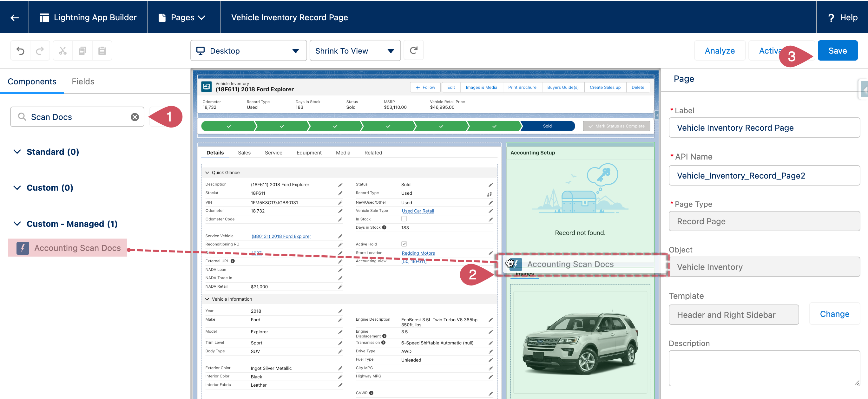Click the undo icon in toolbar
Screen dimensions: 868x399
tap(20, 50)
